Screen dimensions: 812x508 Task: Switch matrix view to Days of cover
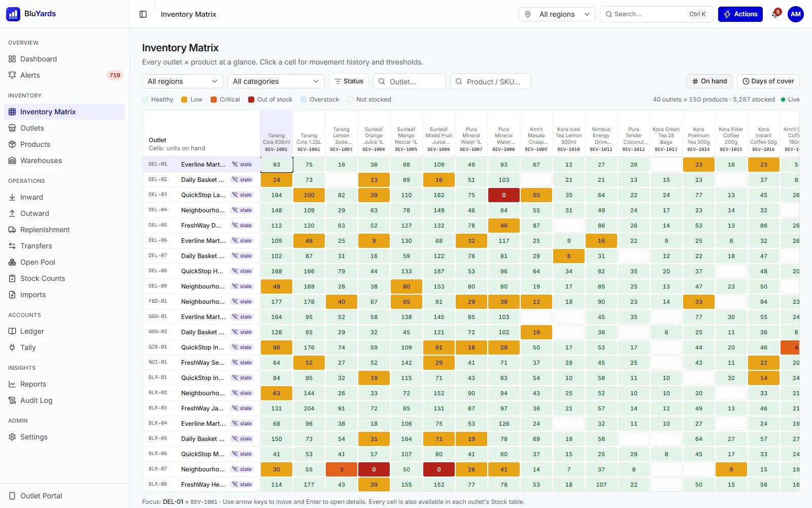pyautogui.click(x=768, y=81)
